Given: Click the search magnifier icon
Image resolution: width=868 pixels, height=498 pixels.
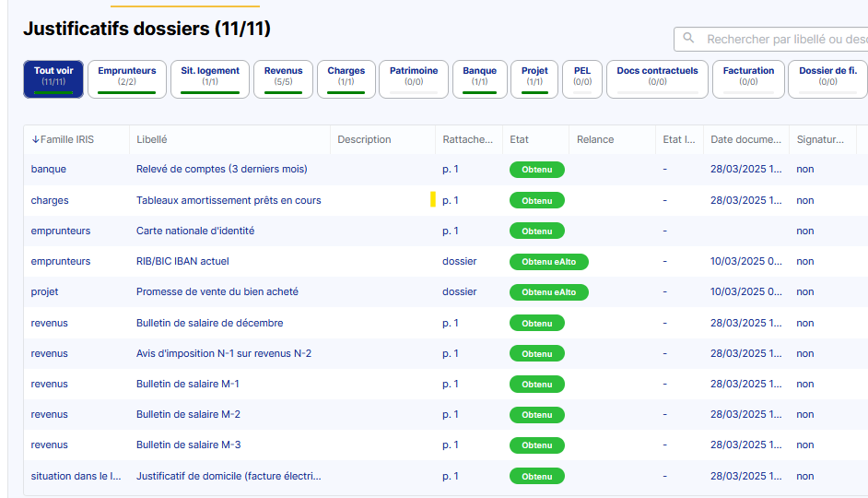Looking at the screenshot, I should [689, 40].
